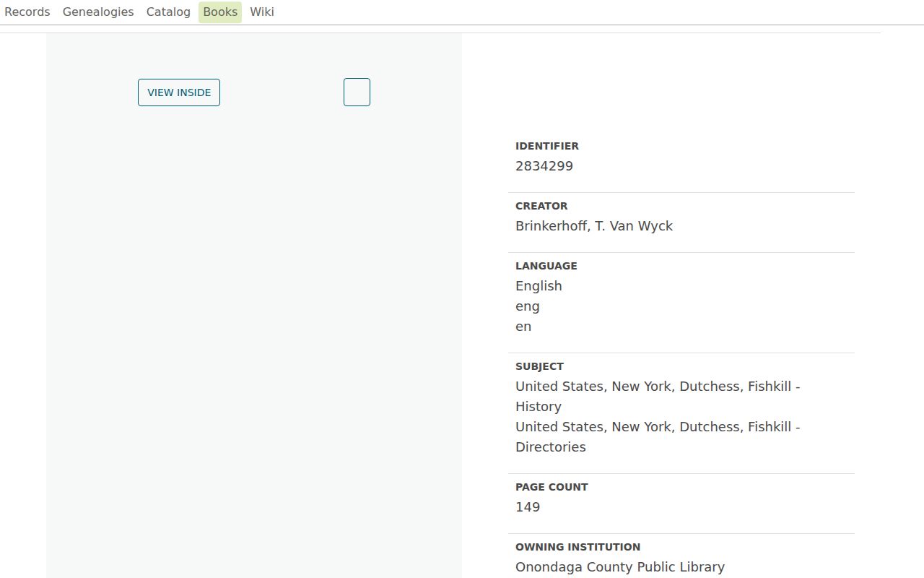
Task: Click the page count value 149
Action: click(528, 507)
